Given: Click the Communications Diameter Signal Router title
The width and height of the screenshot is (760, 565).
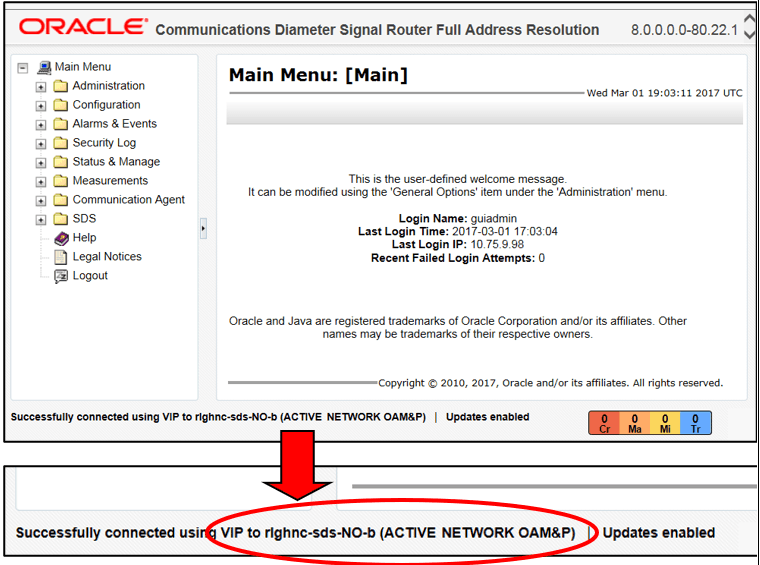Looking at the screenshot, I should click(377, 30).
